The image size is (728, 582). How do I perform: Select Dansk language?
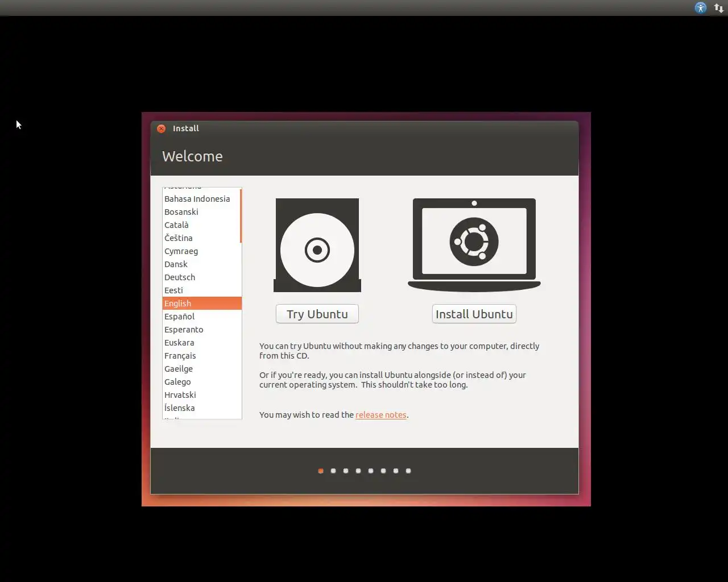[202, 264]
